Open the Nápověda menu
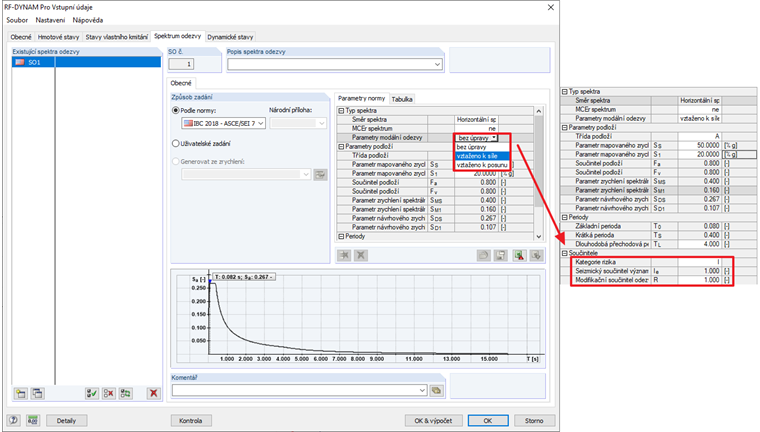760x432 pixels. (88, 20)
